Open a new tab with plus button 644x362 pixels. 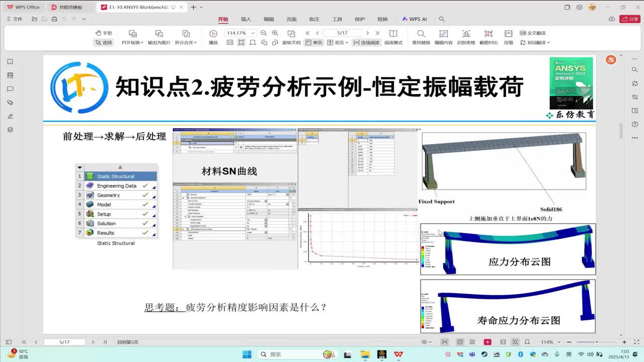click(x=193, y=7)
